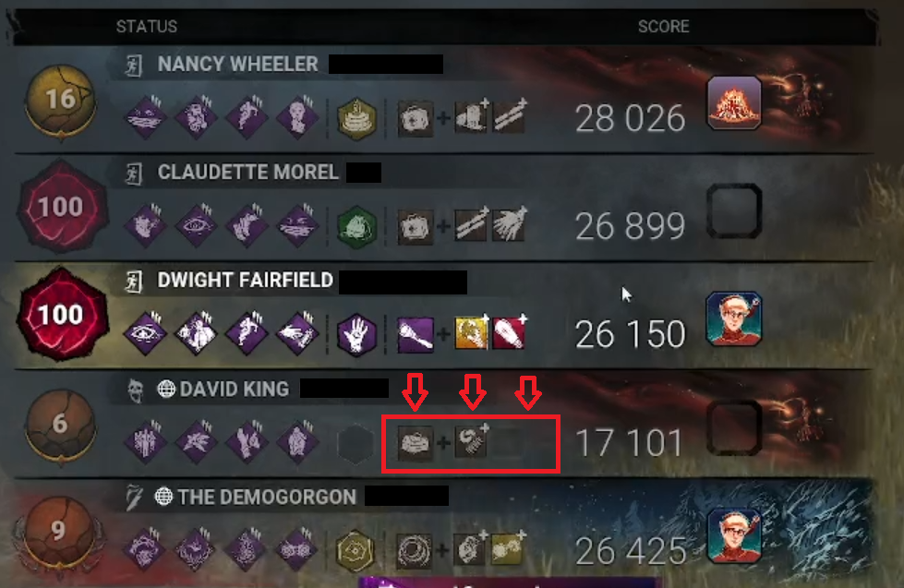Click Dwight Fairfield's yellow add-on icon
This screenshot has width=904, height=588.
click(x=471, y=332)
